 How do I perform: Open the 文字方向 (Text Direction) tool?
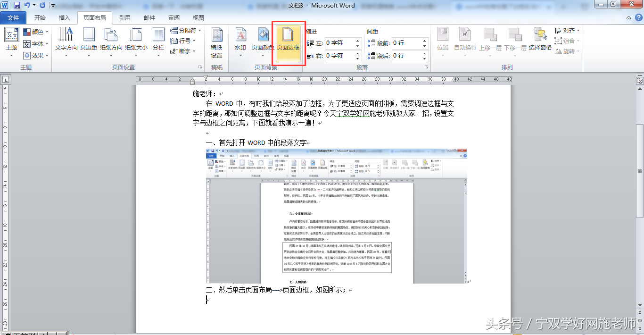tap(66, 42)
